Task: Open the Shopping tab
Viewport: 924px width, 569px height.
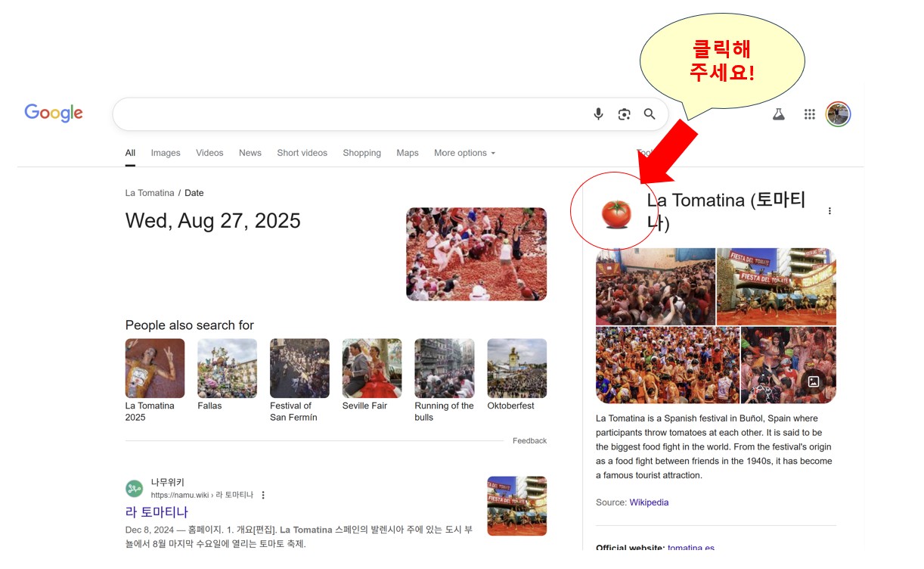Action: (362, 153)
